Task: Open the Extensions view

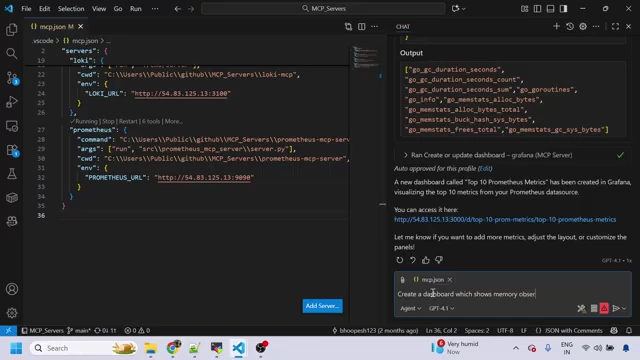Action: [x=11, y=150]
